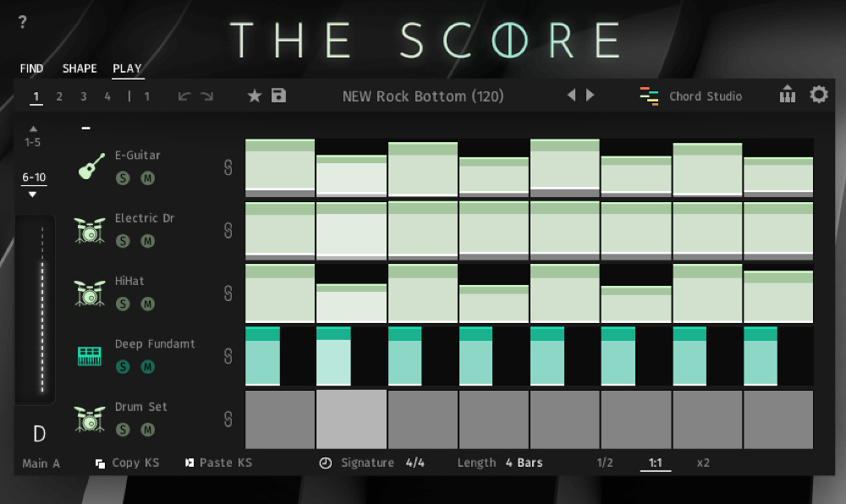
Task: Solo the Deep Fundamt track
Action: tap(123, 366)
